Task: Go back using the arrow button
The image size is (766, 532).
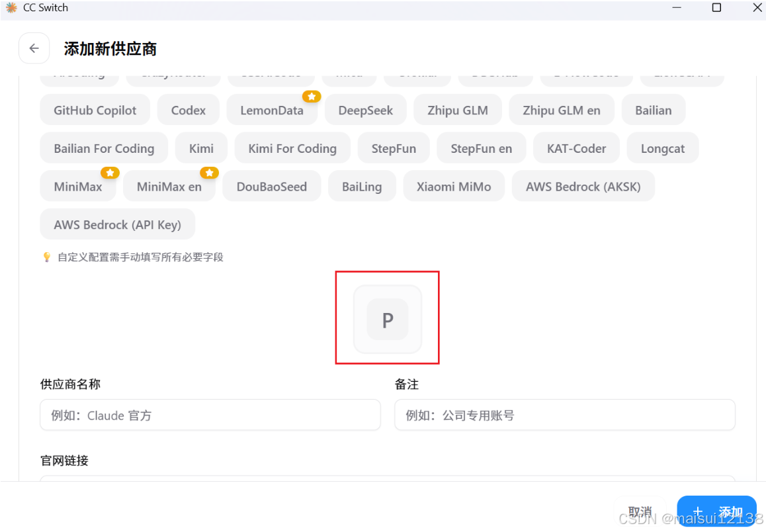Action: coord(34,48)
